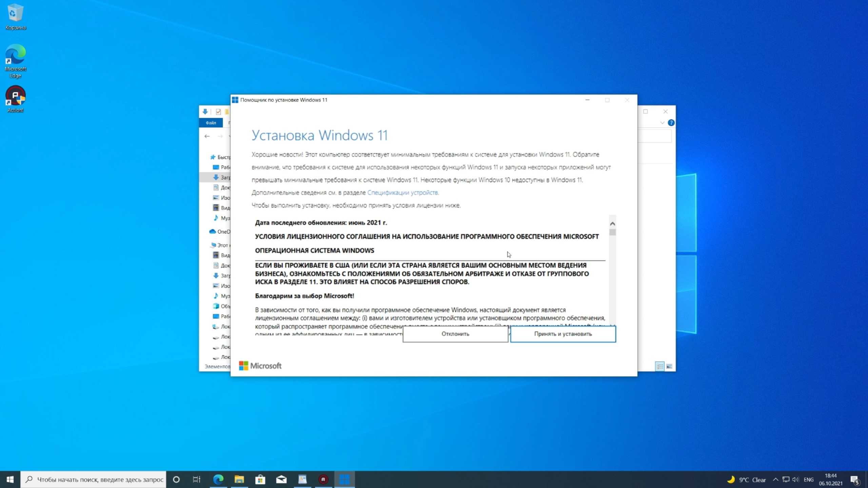The image size is (868, 488).
Task: Open the Файл tab in File Explorer
Action: tap(211, 123)
